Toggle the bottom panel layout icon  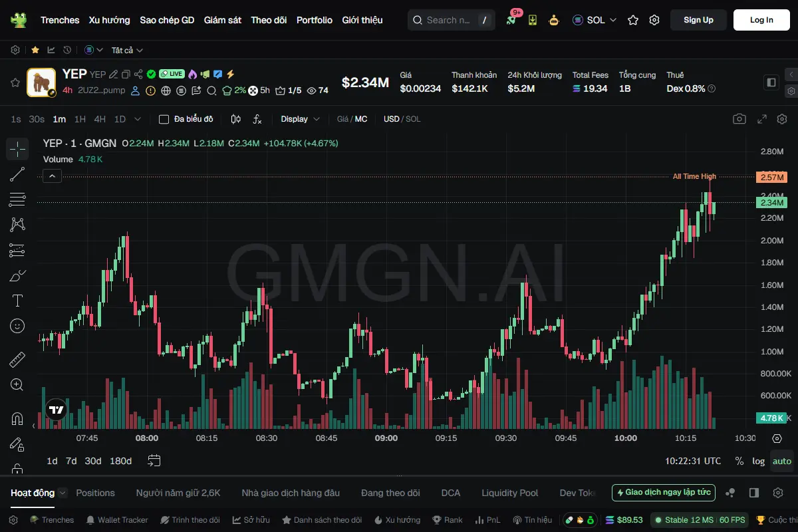point(754,493)
